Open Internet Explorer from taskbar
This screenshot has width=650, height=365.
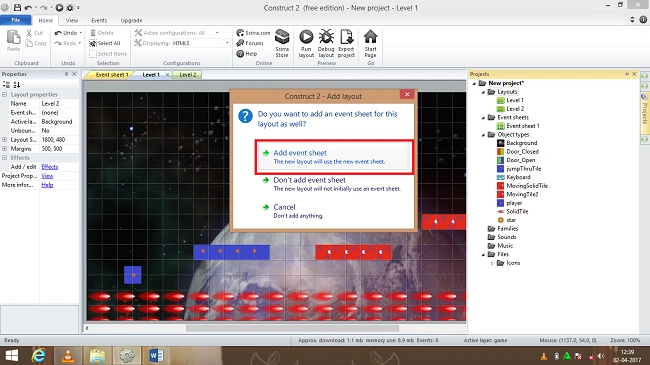pos(39,355)
